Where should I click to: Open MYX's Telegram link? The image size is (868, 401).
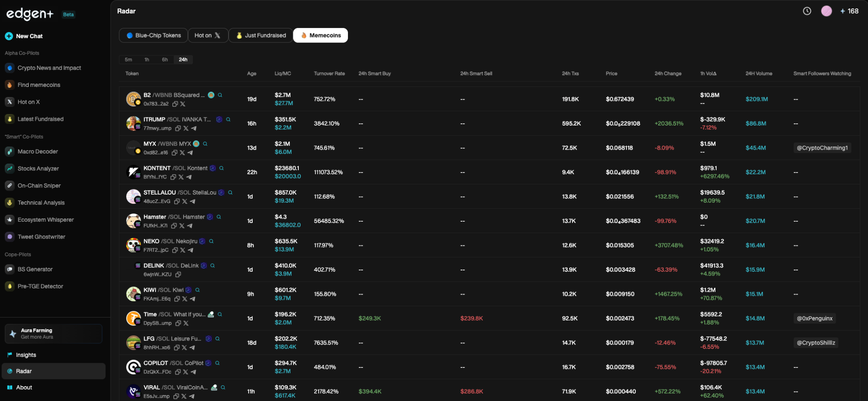tap(190, 153)
